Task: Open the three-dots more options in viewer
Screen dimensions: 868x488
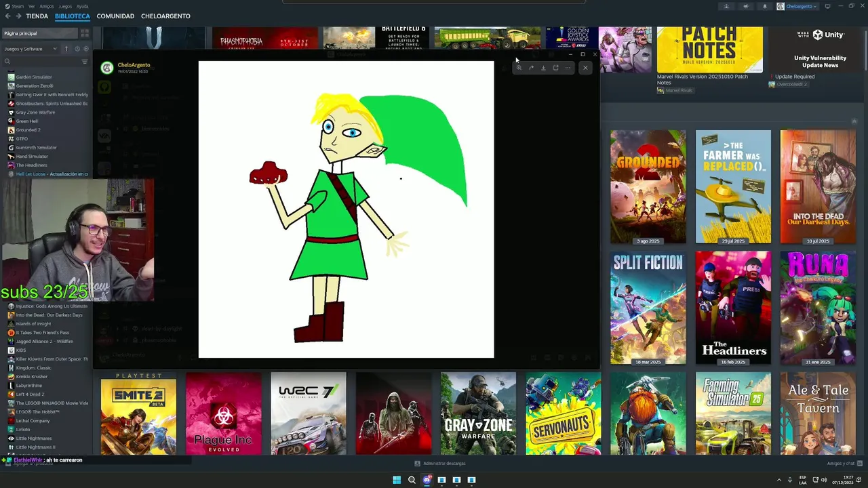Action: [x=568, y=68]
